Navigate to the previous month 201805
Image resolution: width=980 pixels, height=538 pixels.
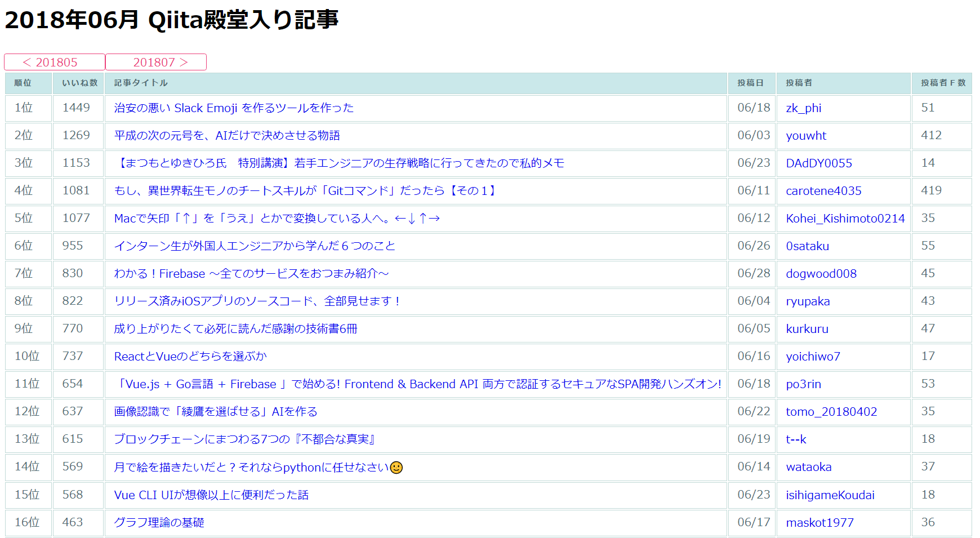point(54,62)
